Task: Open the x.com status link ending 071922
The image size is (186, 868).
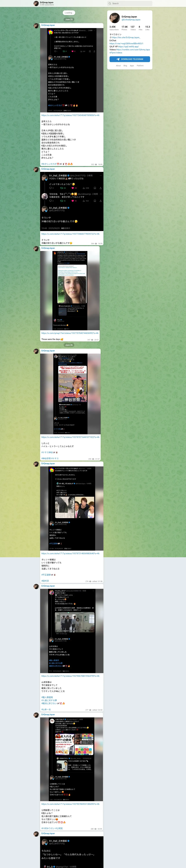Action: pyautogui.click(x=70, y=437)
